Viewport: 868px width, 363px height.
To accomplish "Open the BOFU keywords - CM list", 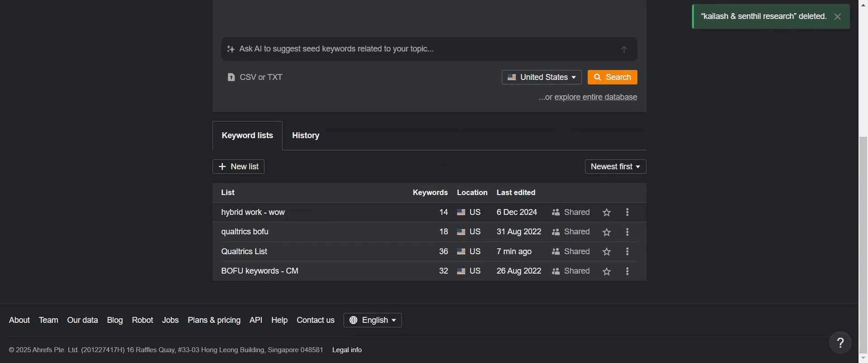I will (x=259, y=271).
